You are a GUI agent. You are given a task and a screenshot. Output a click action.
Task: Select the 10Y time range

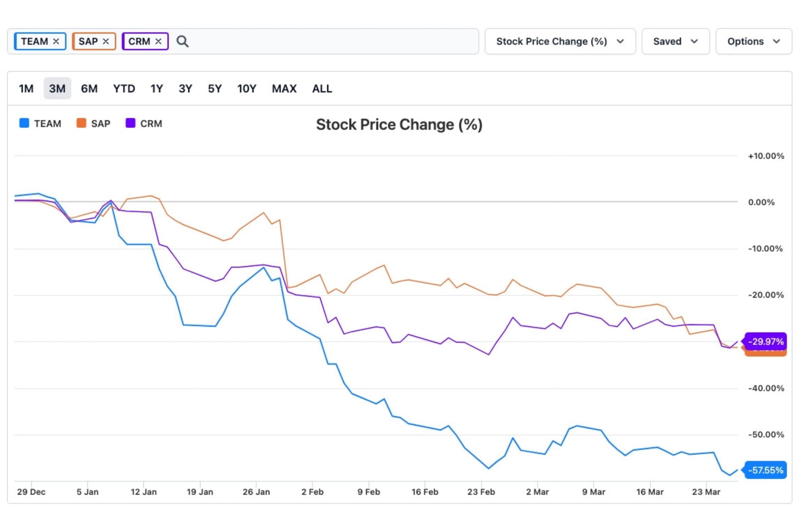[247, 89]
